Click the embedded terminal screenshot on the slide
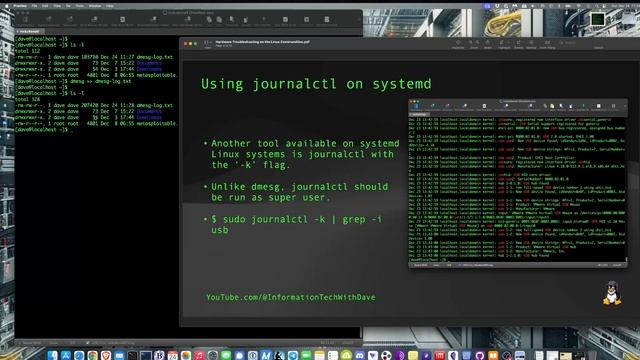This screenshot has width=640, height=360. tap(518, 183)
